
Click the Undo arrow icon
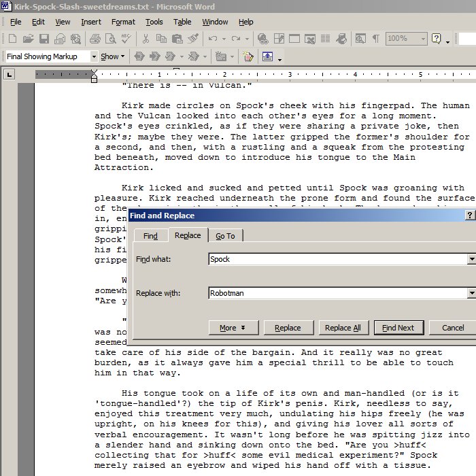coord(213,39)
